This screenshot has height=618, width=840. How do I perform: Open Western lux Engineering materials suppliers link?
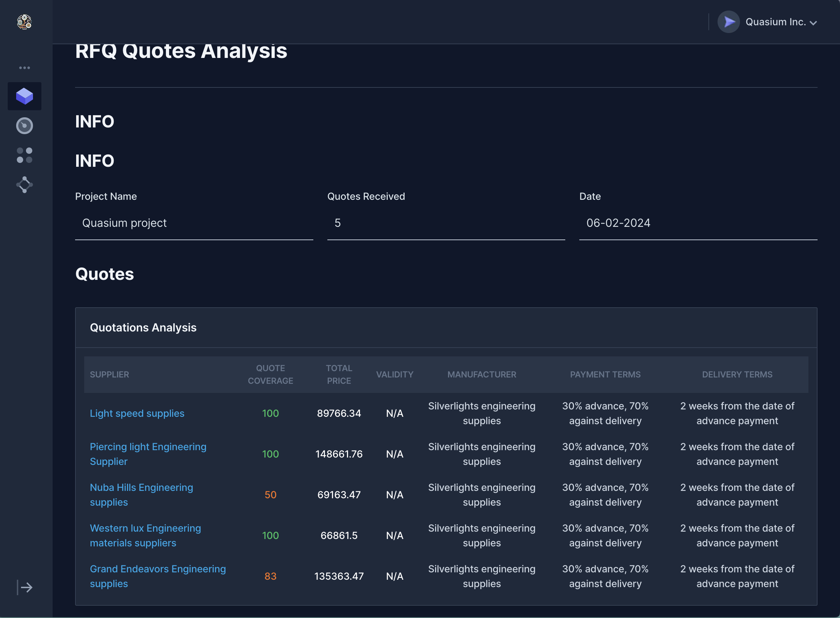(145, 536)
